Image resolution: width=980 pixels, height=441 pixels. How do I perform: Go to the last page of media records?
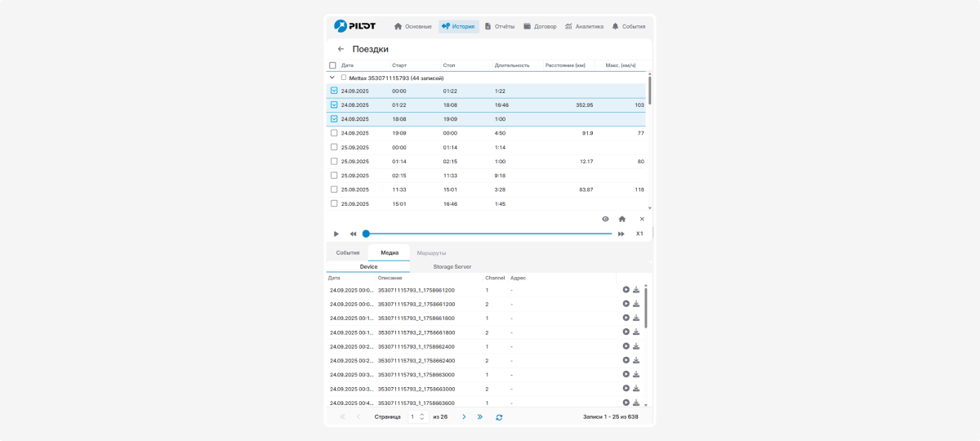479,417
